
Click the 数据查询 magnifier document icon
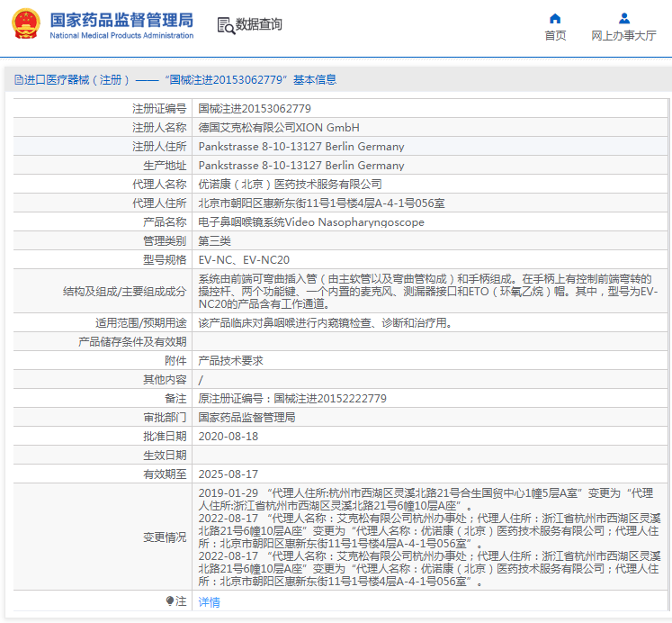pos(225,24)
